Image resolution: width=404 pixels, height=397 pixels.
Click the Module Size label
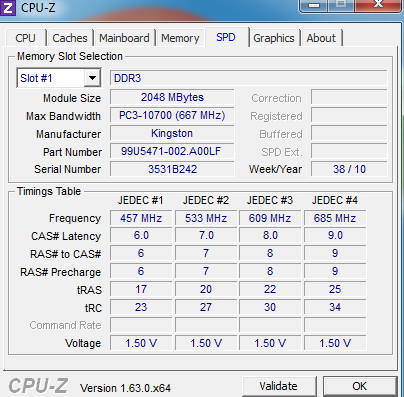pyautogui.click(x=72, y=98)
